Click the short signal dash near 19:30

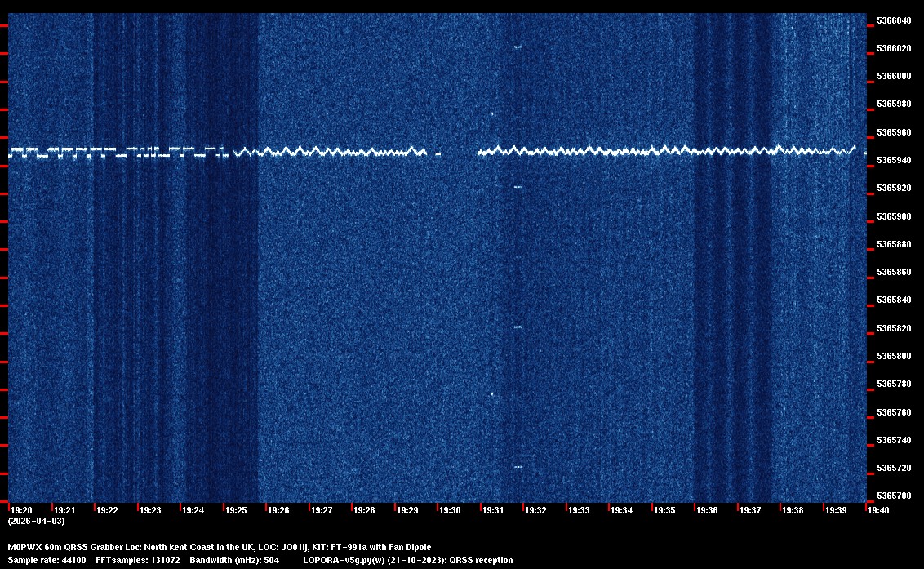point(438,153)
